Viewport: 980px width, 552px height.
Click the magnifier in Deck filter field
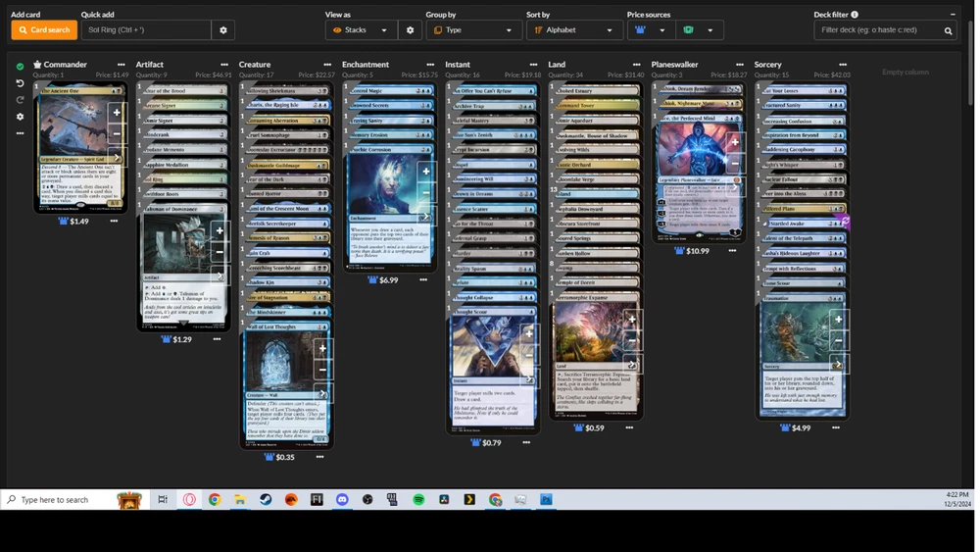tap(948, 30)
